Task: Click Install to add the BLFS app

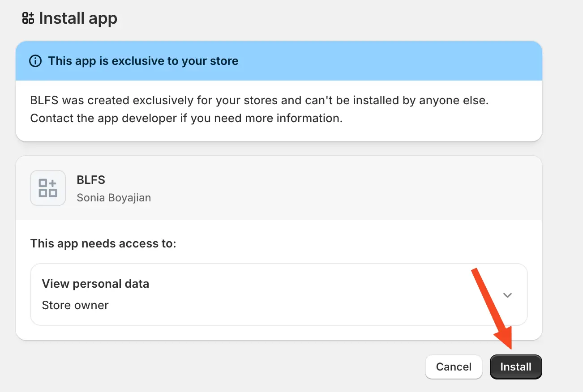Action: point(515,366)
